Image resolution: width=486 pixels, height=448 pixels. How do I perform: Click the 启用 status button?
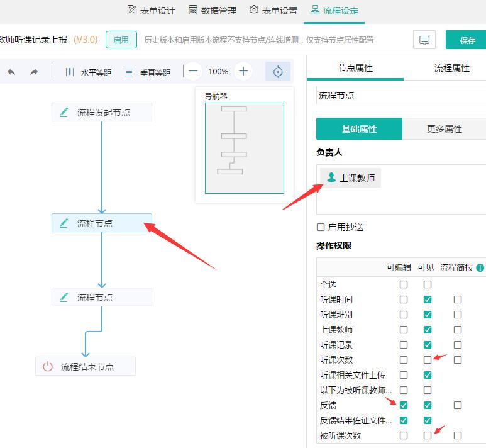pos(121,40)
